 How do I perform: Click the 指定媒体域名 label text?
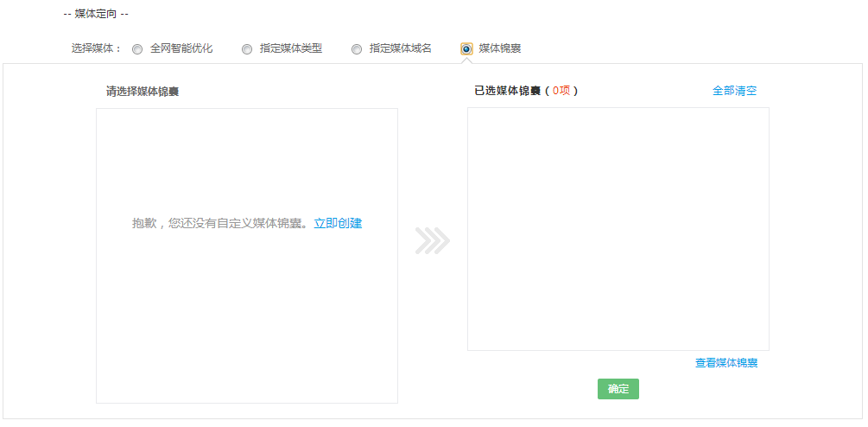point(400,48)
